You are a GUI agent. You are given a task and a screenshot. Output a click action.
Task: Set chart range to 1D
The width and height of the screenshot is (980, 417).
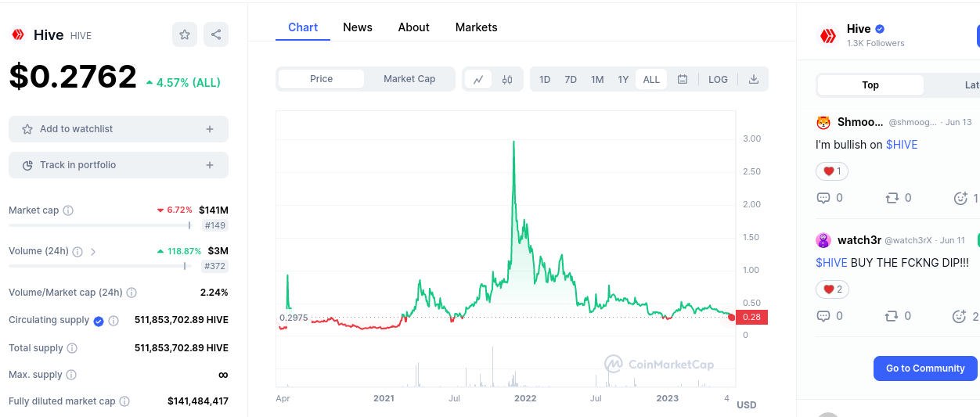545,79
